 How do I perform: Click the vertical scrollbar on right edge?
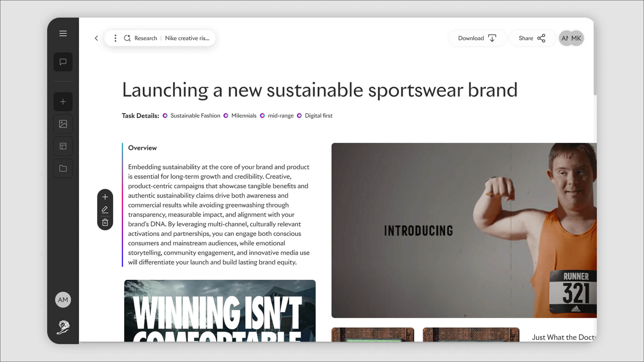(x=595, y=57)
